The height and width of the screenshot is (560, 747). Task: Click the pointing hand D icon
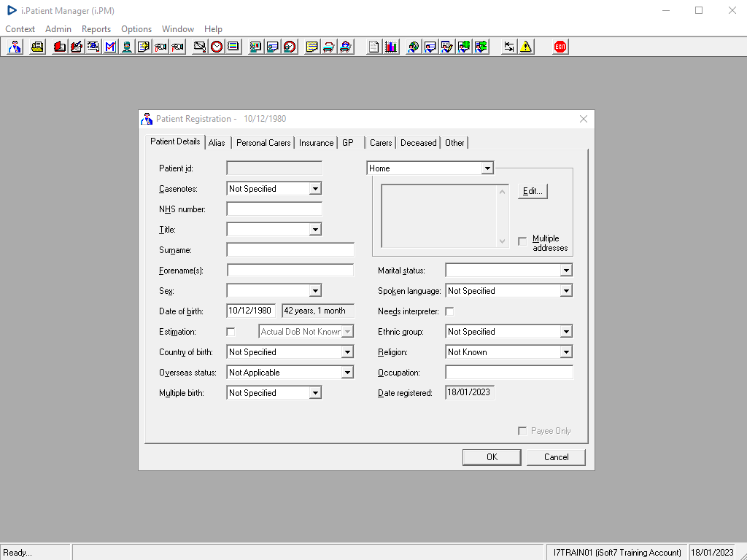160,47
